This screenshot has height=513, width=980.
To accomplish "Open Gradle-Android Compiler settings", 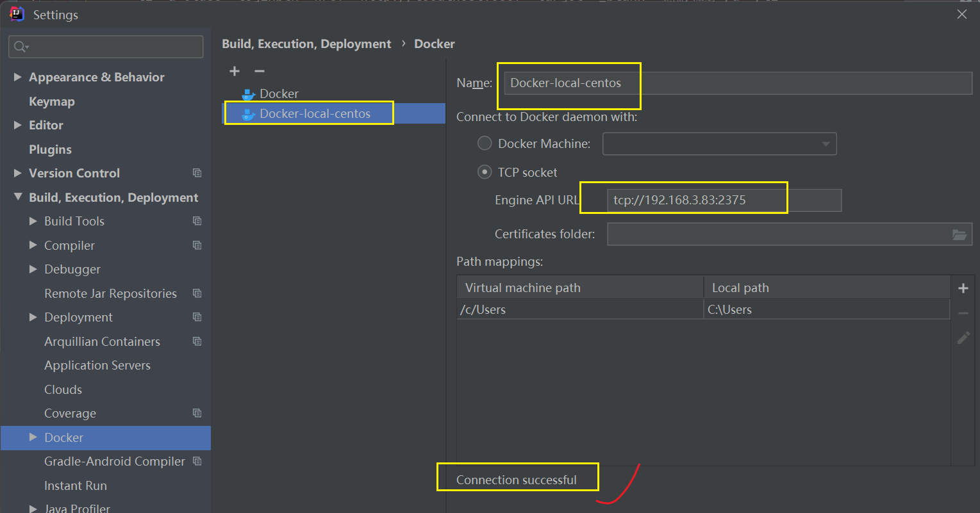I will pyautogui.click(x=115, y=461).
